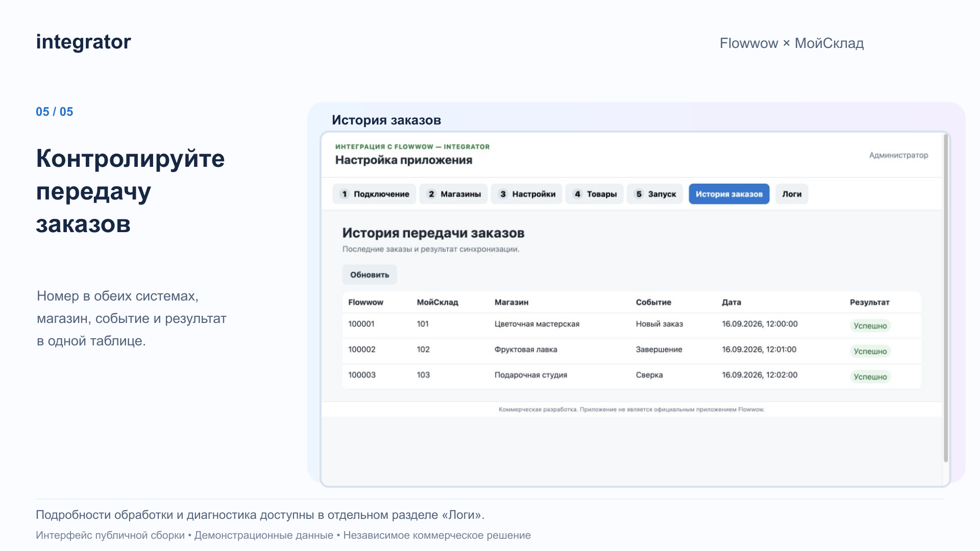Click the integrator logo text
This screenshot has width=980, height=551.
[x=83, y=42]
